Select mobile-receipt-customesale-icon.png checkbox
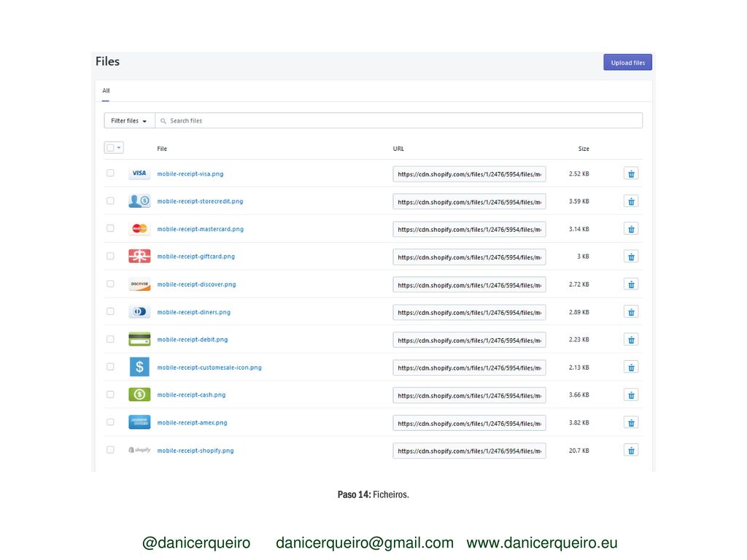 [110, 366]
